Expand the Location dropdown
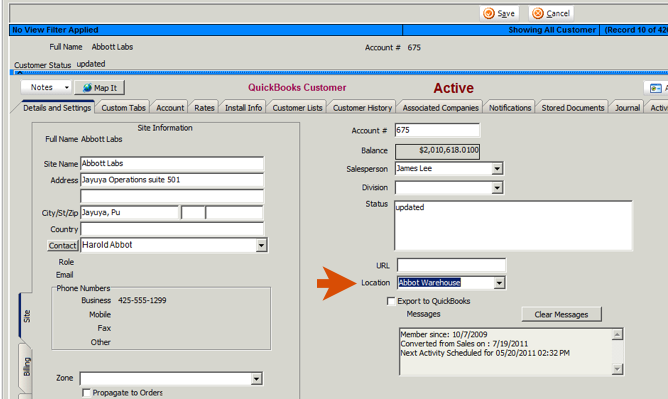Viewport: 668px width, 399px height. (x=499, y=283)
